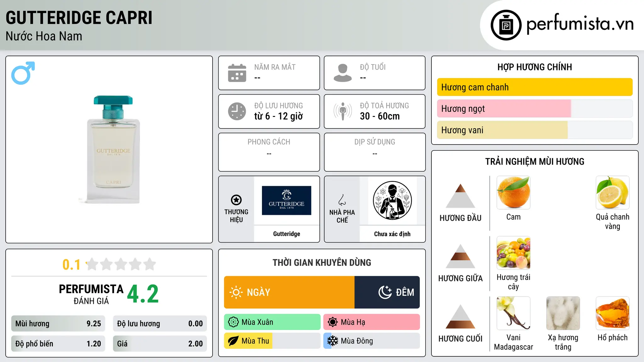The width and height of the screenshot is (644, 362).
Task: Click the perfumista.vn perfume bottle logo
Action: (x=506, y=25)
